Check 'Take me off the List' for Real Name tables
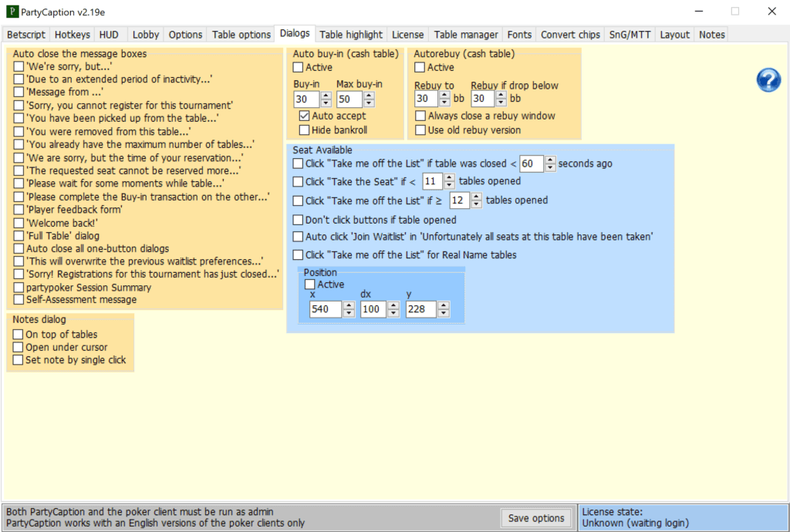 [x=299, y=254]
